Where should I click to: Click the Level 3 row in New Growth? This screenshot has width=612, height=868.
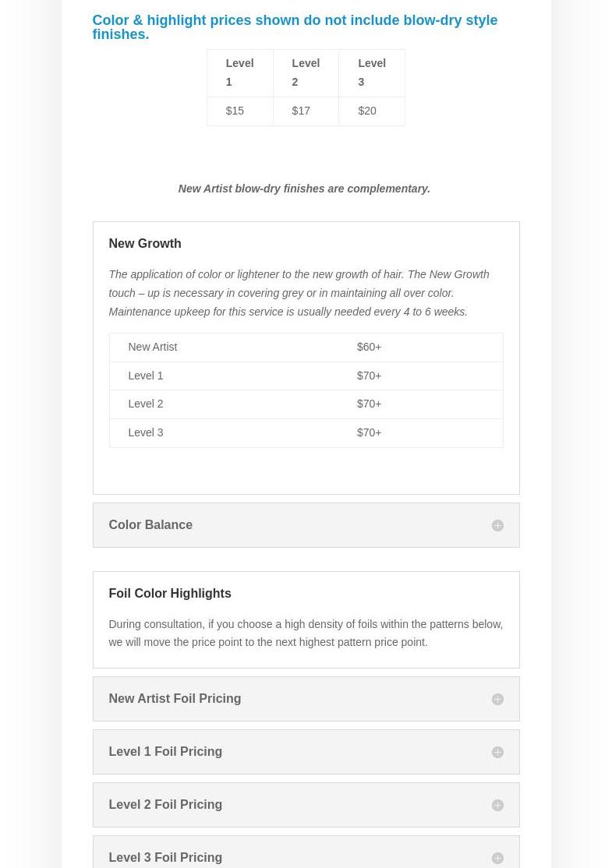click(x=306, y=433)
